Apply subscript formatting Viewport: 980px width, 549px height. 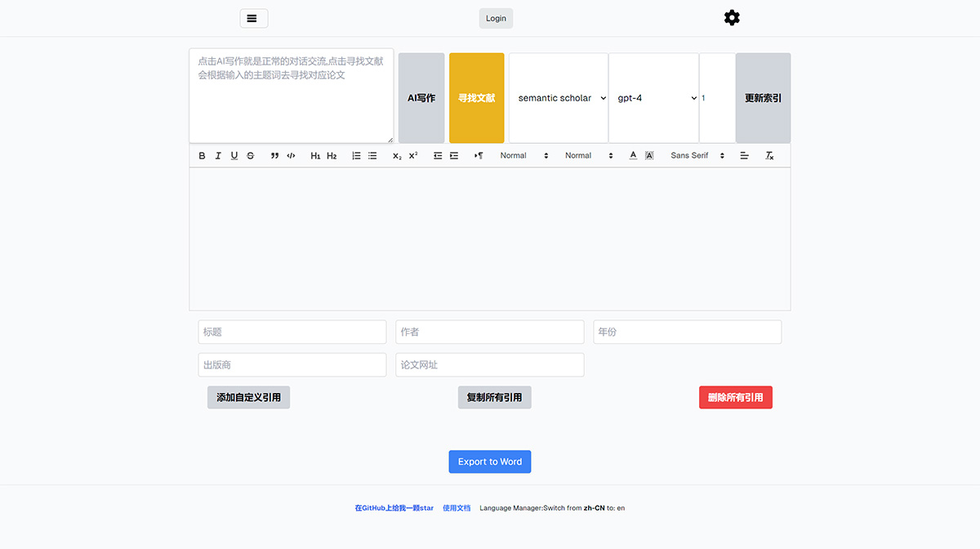click(395, 155)
